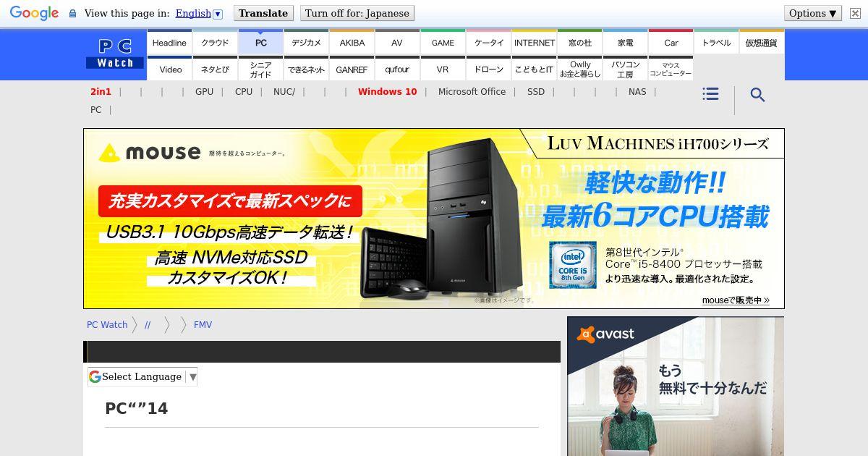Open the トラベル tab
The width and height of the screenshot is (868, 456).
click(x=716, y=42)
